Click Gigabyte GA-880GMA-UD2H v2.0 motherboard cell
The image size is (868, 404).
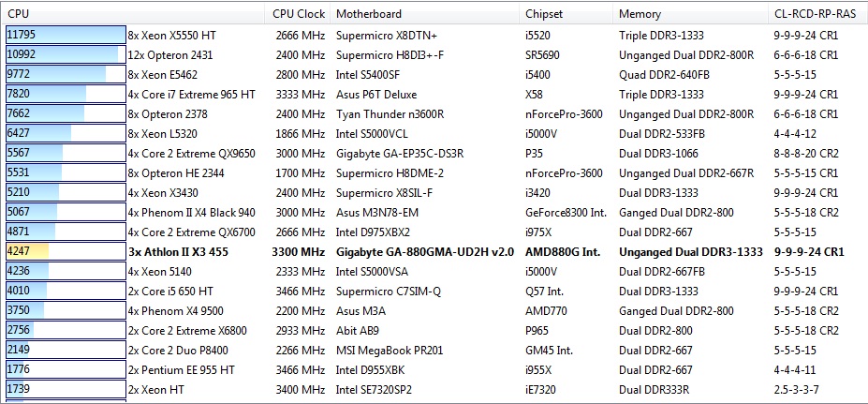pyautogui.click(x=425, y=251)
